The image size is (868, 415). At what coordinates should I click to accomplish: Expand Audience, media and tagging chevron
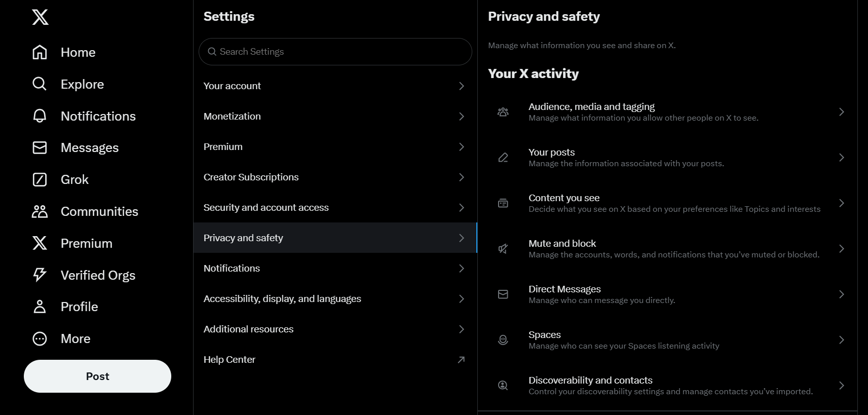tap(841, 112)
